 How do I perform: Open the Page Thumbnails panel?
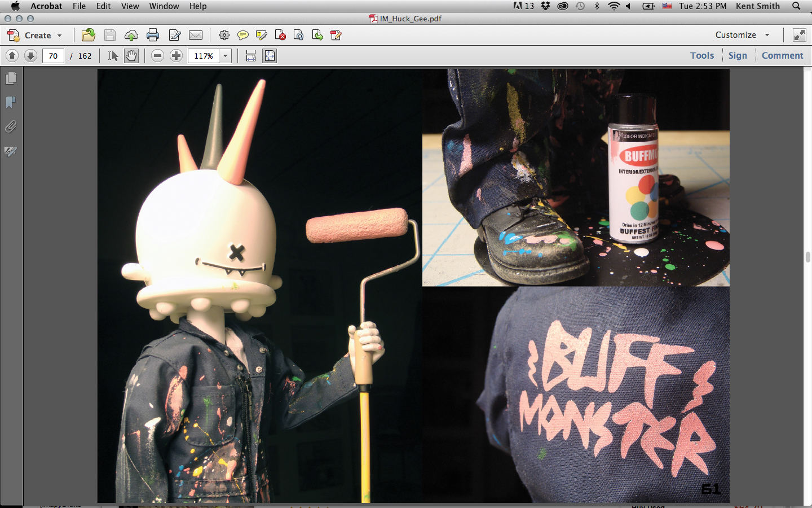click(x=11, y=78)
